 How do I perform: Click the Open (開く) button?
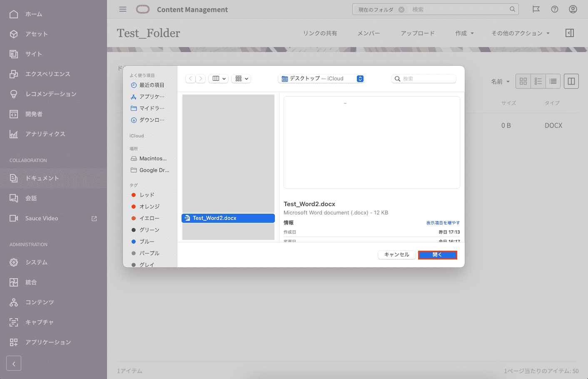point(437,255)
